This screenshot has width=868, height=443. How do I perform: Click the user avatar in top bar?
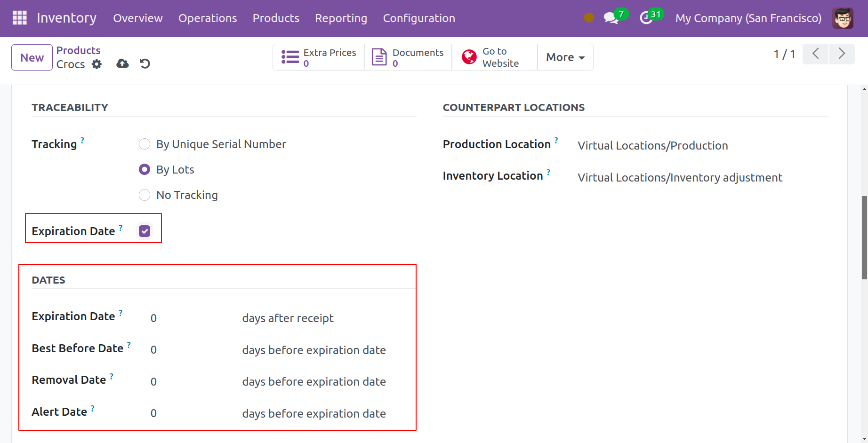pyautogui.click(x=842, y=18)
